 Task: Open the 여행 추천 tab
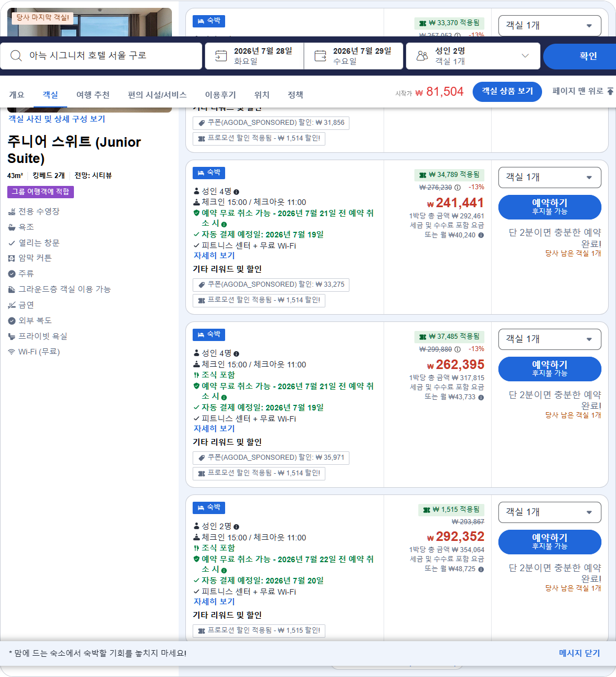[93, 95]
